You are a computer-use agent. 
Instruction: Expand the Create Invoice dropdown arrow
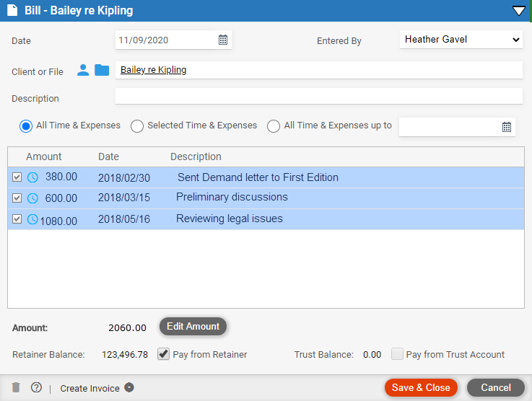[x=129, y=387]
